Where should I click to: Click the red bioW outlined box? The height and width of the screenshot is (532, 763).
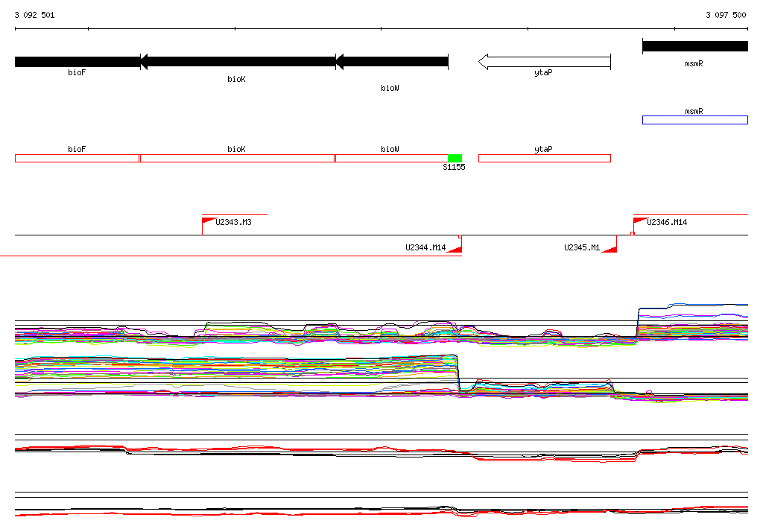coord(392,158)
